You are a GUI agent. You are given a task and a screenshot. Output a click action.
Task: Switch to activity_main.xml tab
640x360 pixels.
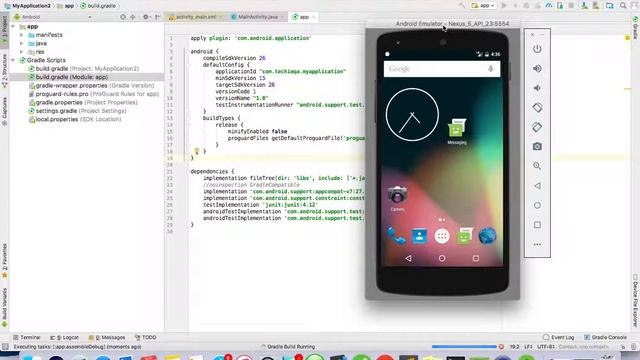click(x=195, y=17)
